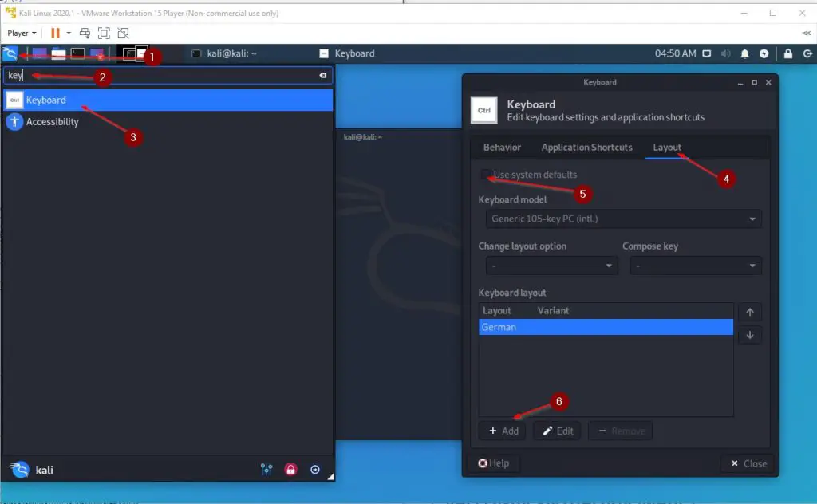Open the Change layout option dropdown
Image resolution: width=817 pixels, height=504 pixels.
pos(552,266)
